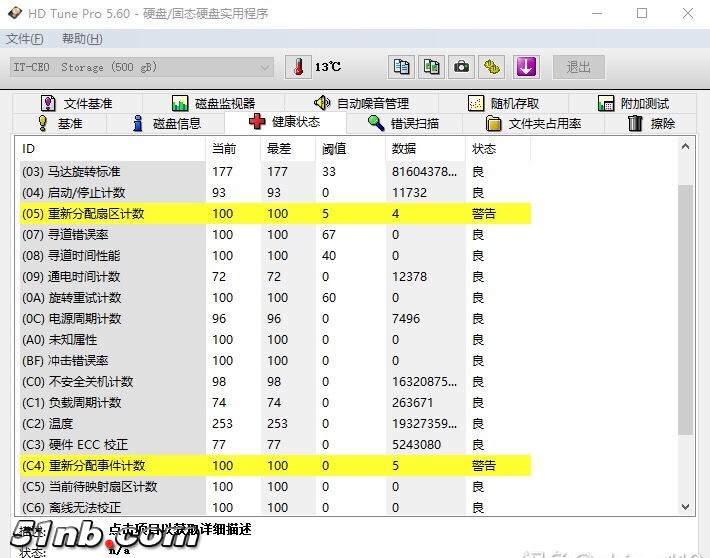Image resolution: width=710 pixels, height=558 pixels.
Task: Open the 文件基准 tab
Action: click(x=76, y=103)
